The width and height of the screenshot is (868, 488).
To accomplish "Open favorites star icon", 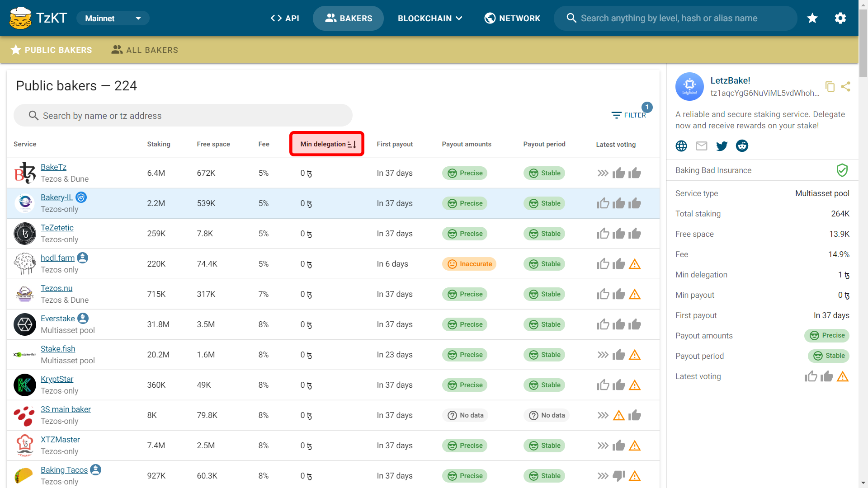I will click(x=812, y=18).
